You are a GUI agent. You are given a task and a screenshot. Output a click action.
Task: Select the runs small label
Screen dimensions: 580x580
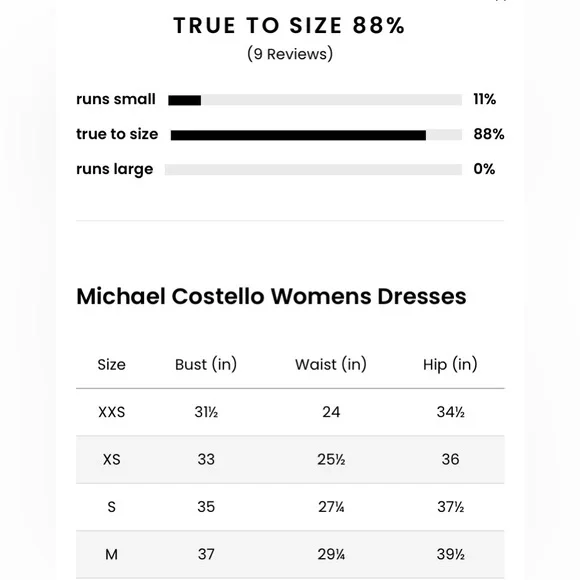[x=116, y=99]
